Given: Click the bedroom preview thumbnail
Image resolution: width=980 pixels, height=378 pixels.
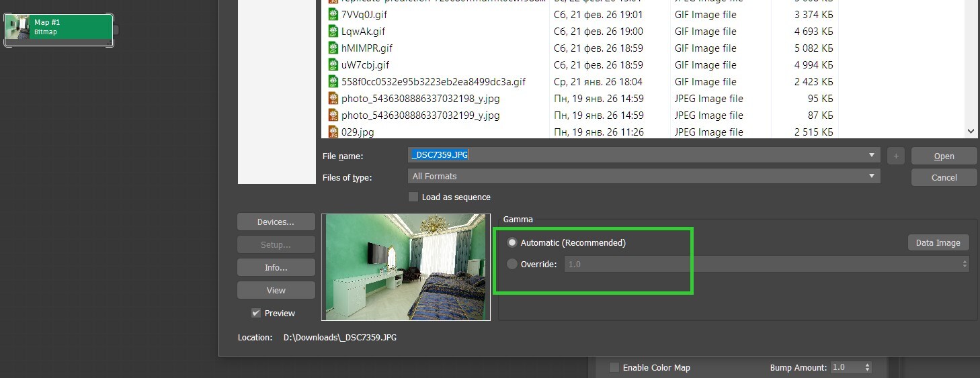Looking at the screenshot, I should 406,267.
